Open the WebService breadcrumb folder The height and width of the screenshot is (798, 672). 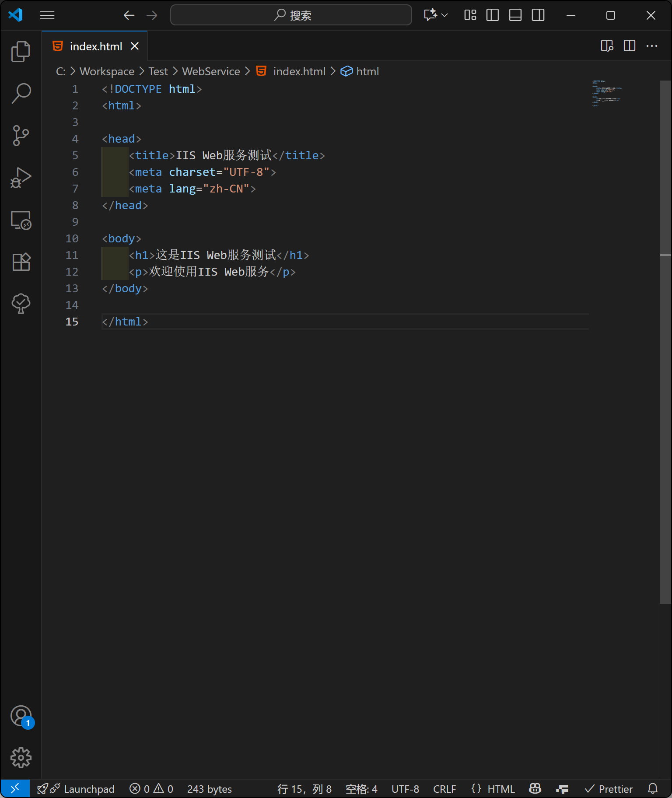pos(211,71)
